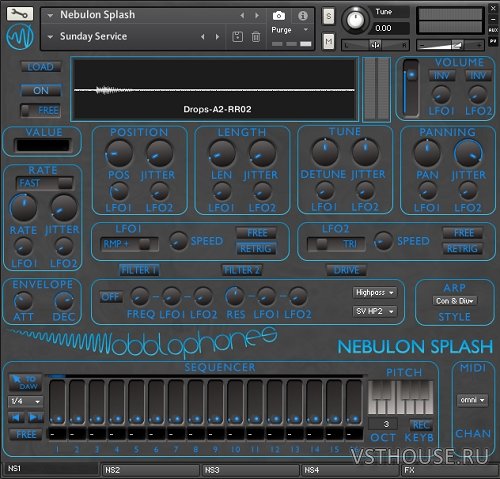Viewport: 500px width, 479px height.
Task: Toggle LFO2 FREE button
Action: click(463, 233)
